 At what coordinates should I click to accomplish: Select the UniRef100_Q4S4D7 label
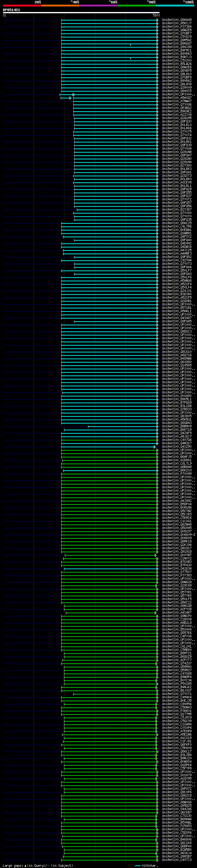click(x=177, y=318)
